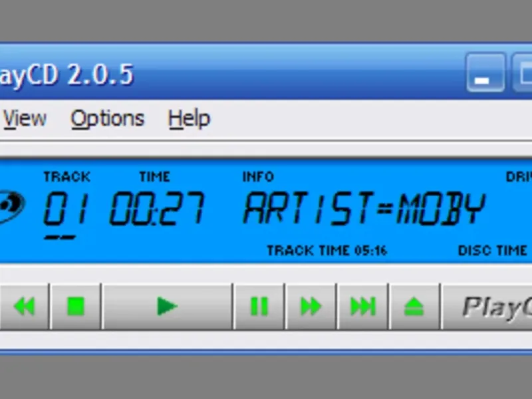Image resolution: width=532 pixels, height=399 pixels.
Task: Open the Help menu
Action: click(x=189, y=119)
